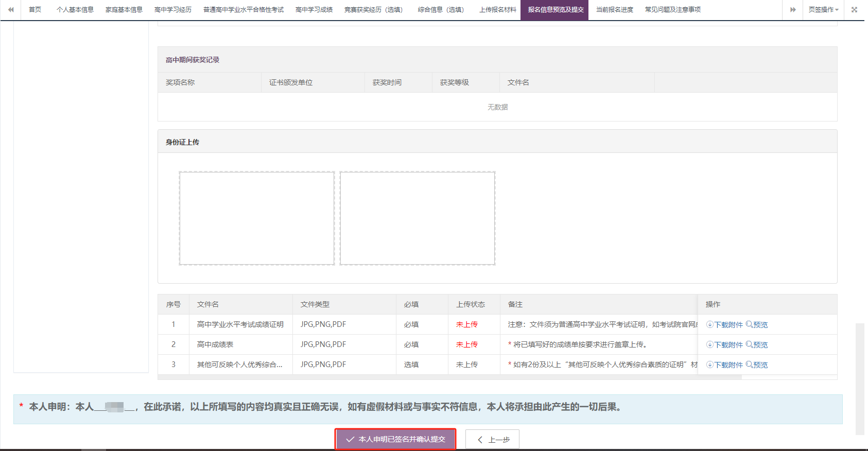This screenshot has width=868, height=451.
Task: Open the 页签操作 dropdown menu
Action: point(823,10)
